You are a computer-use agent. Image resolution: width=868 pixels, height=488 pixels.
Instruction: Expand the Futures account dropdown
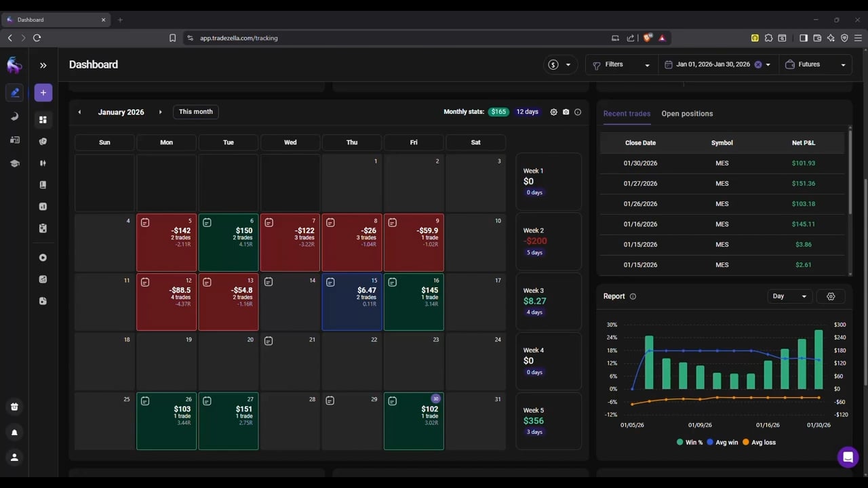816,64
